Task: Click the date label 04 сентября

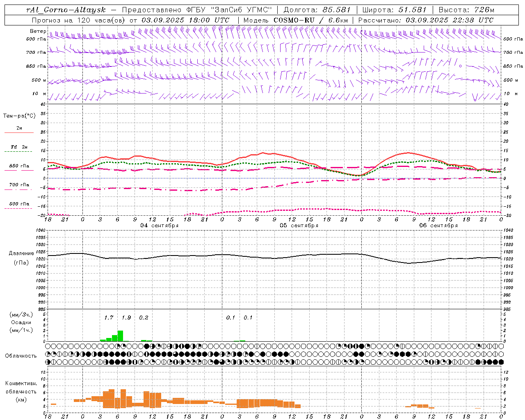Action: (x=160, y=226)
